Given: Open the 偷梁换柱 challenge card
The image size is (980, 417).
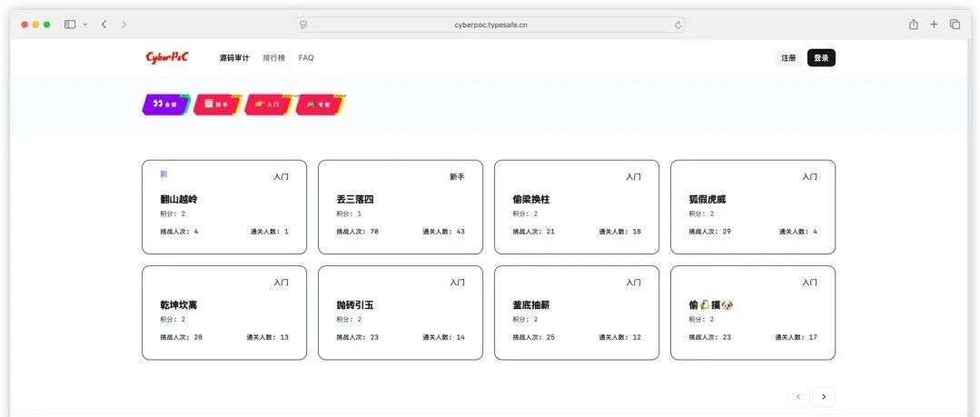Looking at the screenshot, I should [577, 207].
